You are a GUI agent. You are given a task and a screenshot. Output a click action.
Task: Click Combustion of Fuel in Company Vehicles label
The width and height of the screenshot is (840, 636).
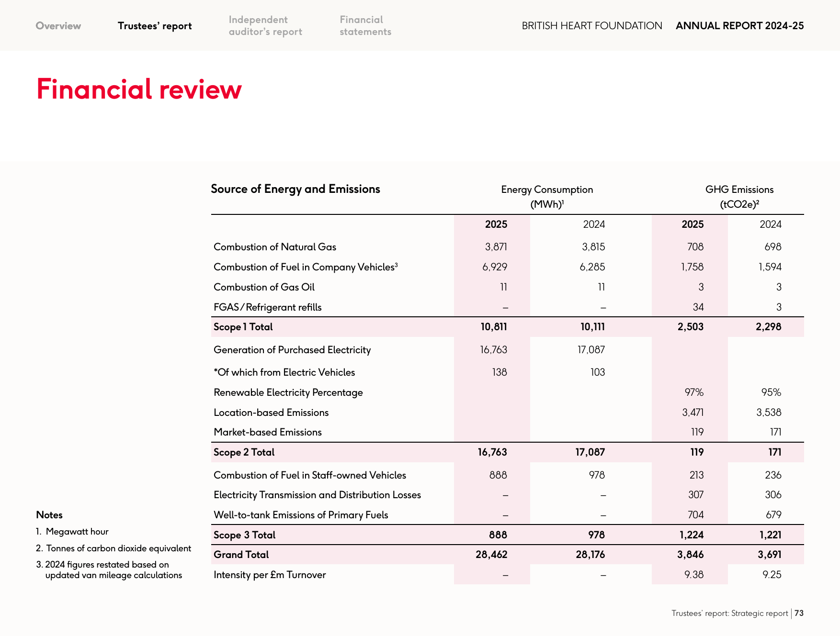tap(306, 267)
